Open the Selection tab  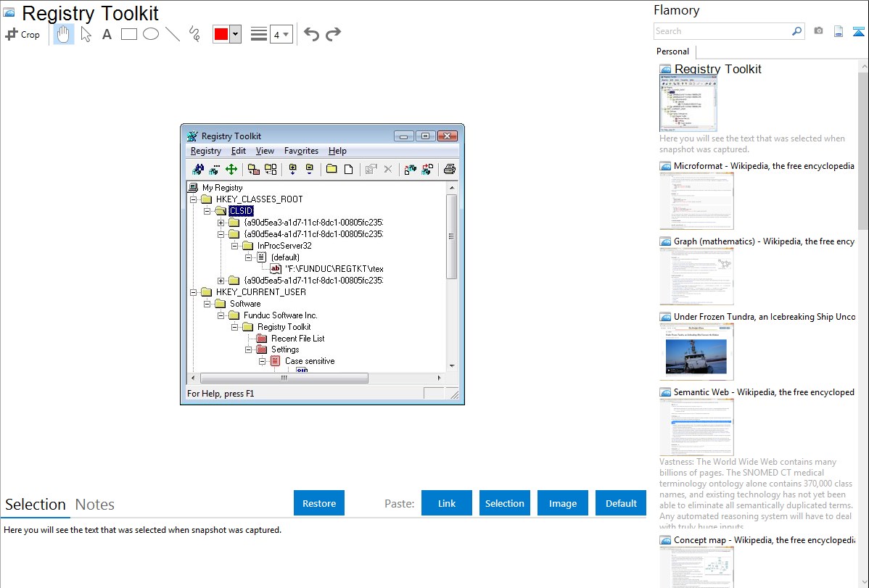tap(36, 505)
